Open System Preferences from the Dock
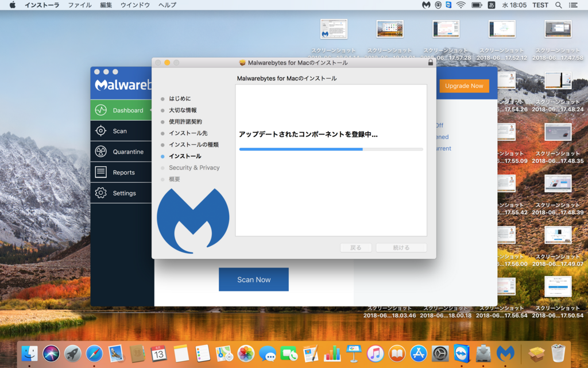The image size is (588, 368). click(x=440, y=354)
